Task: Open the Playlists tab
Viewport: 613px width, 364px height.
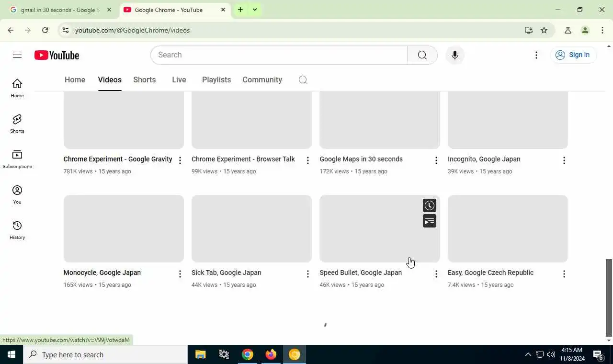Action: [x=216, y=80]
